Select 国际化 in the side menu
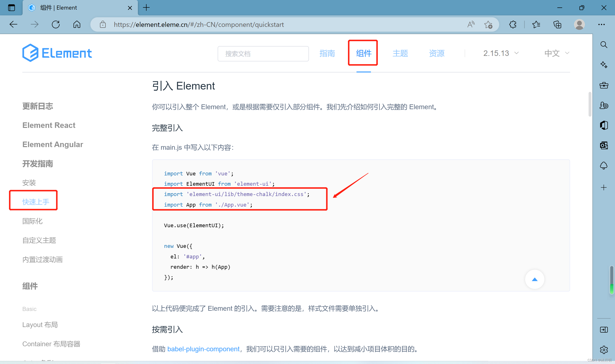The image size is (615, 364). [32, 221]
